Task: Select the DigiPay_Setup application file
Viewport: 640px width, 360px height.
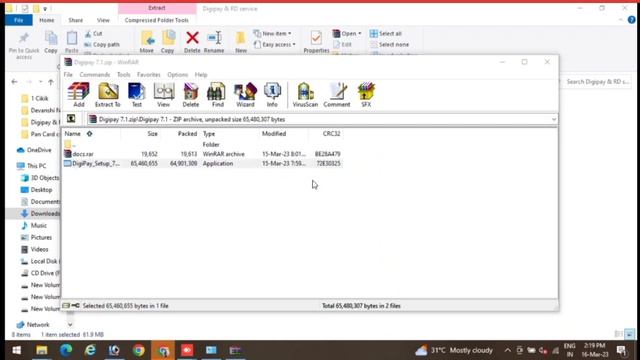Action: tap(202, 163)
